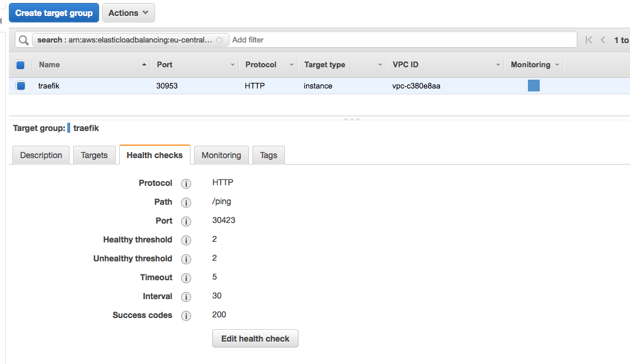Open the Path field info tooltip

(186, 202)
